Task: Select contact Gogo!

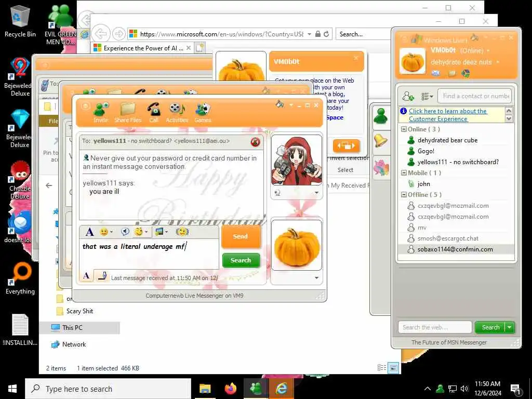Action: point(425,151)
